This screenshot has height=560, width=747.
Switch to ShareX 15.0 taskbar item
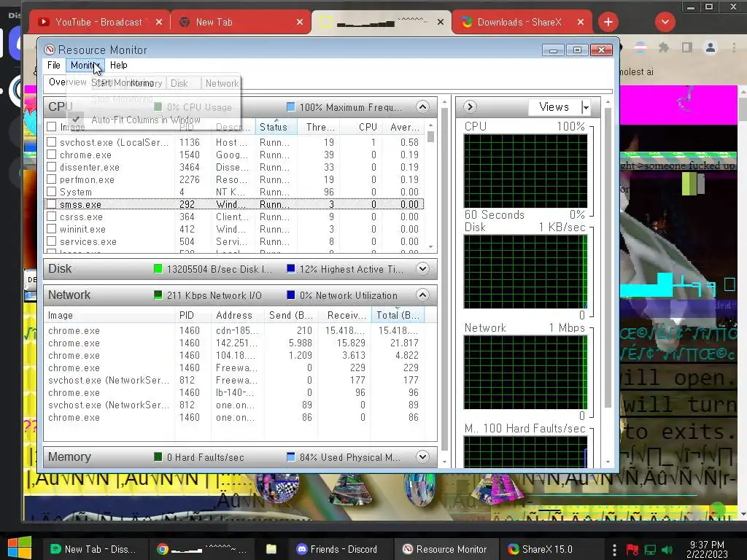547,549
